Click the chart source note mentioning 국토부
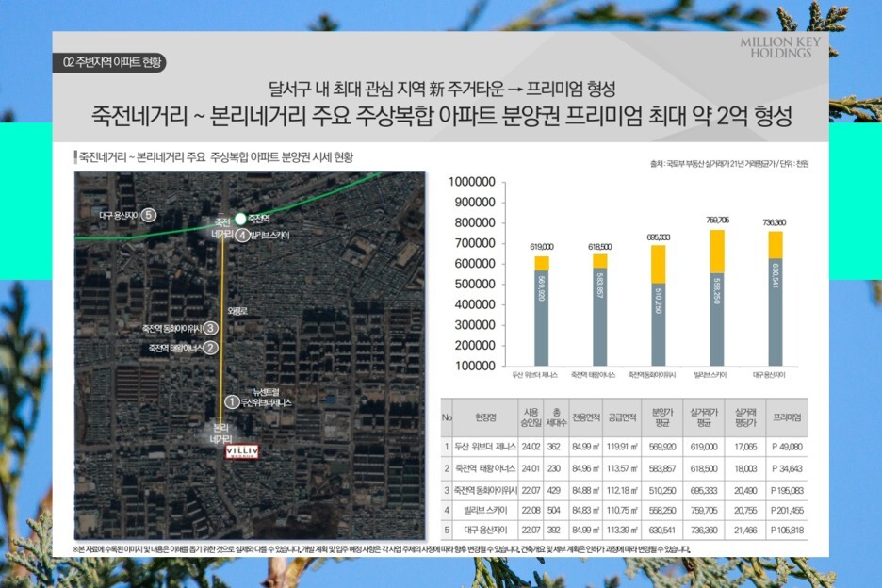Viewport: 882px width, 588px height. pos(729,164)
